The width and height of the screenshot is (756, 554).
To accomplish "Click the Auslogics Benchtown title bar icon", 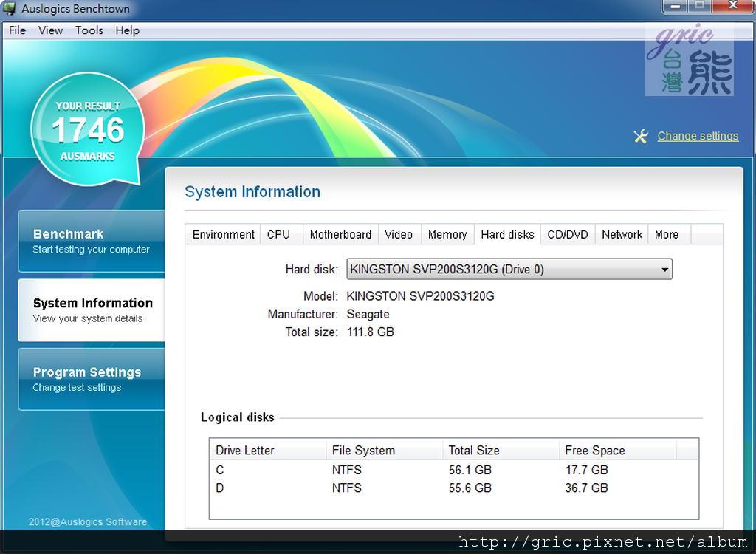I will click(x=9, y=8).
